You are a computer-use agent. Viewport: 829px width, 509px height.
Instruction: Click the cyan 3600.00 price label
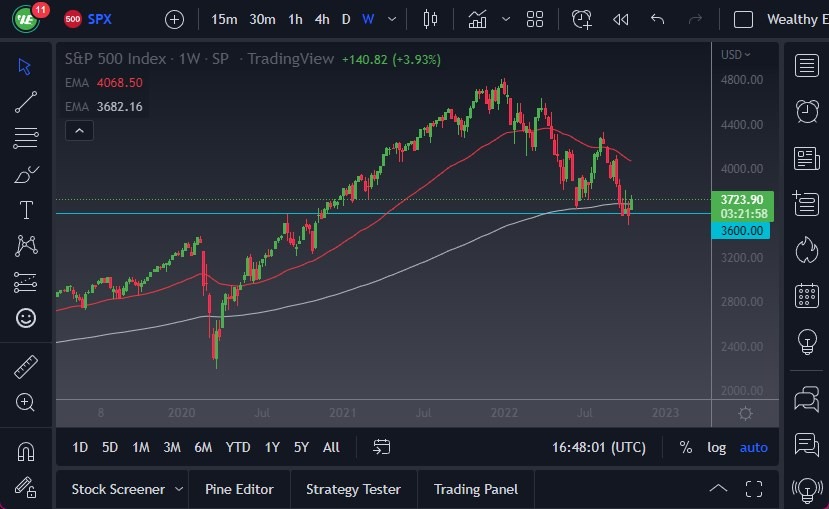[741, 231]
